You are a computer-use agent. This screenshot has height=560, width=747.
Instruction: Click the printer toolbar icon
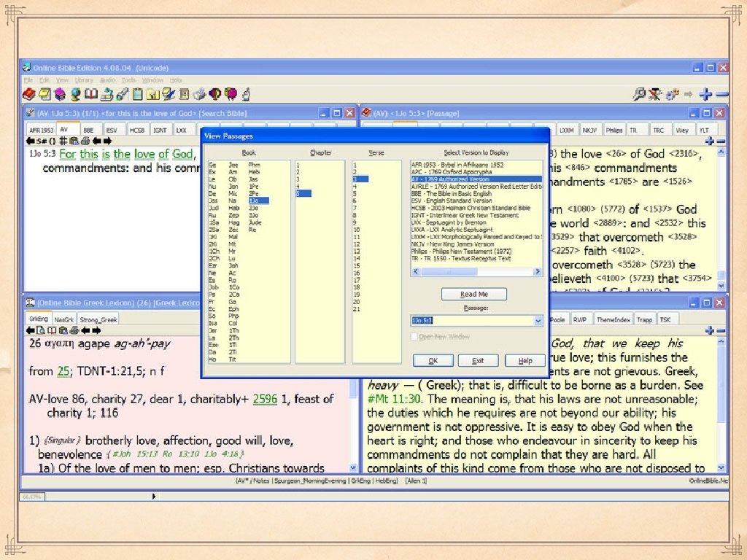[x=200, y=94]
